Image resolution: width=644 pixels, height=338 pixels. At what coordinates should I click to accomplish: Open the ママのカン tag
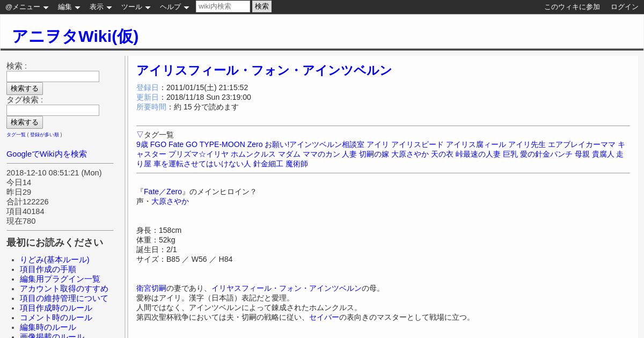click(x=321, y=154)
